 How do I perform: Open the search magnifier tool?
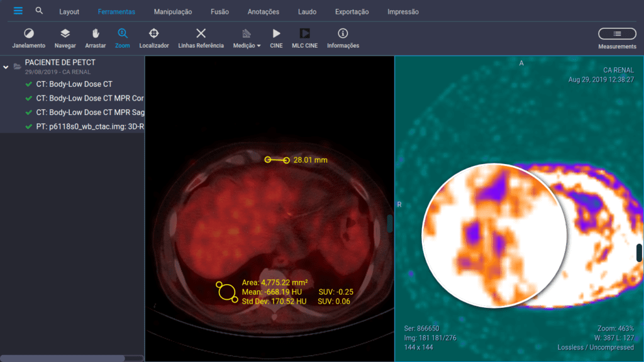[x=39, y=11]
